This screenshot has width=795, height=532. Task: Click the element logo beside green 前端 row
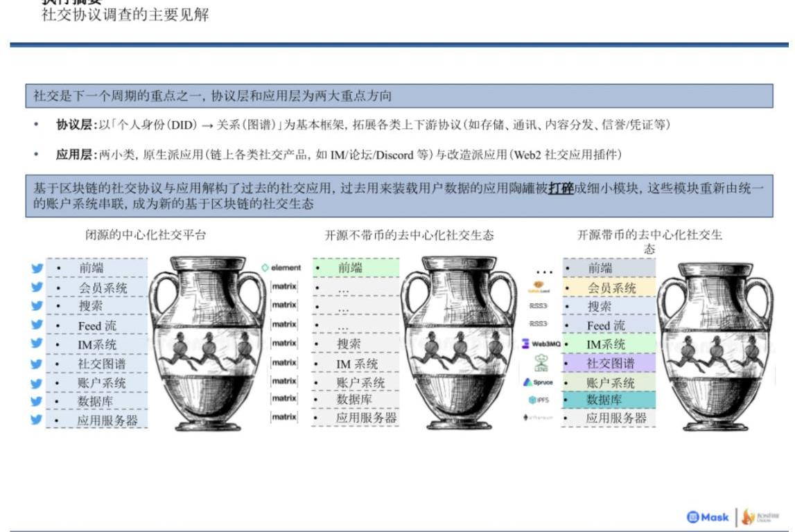click(x=281, y=267)
